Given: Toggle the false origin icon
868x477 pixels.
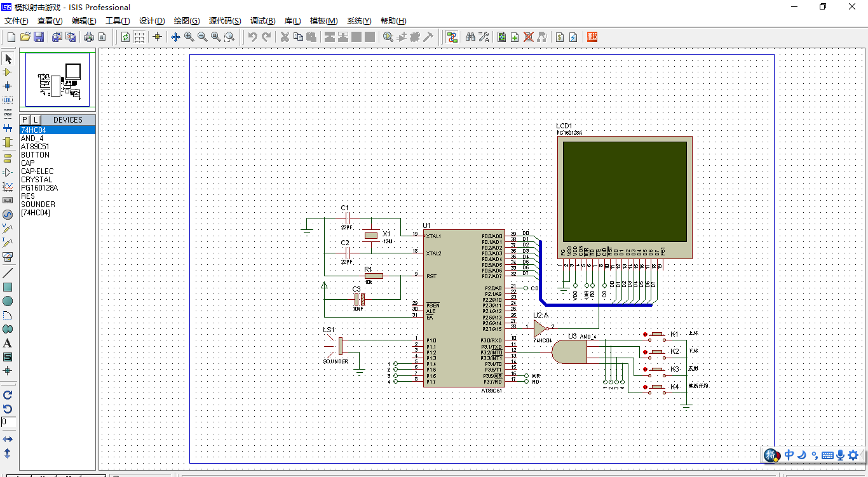Looking at the screenshot, I should point(157,37).
